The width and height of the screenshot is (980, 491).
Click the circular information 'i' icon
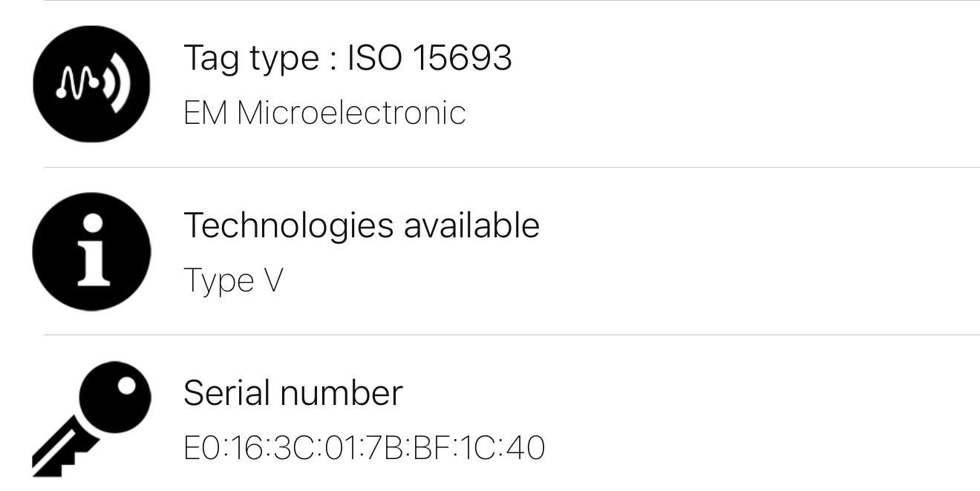tap(91, 251)
